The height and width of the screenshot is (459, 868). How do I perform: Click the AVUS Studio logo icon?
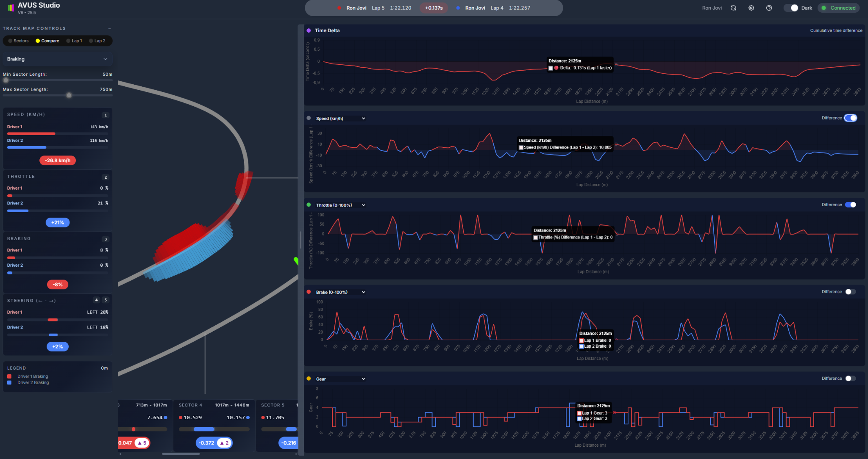11,8
